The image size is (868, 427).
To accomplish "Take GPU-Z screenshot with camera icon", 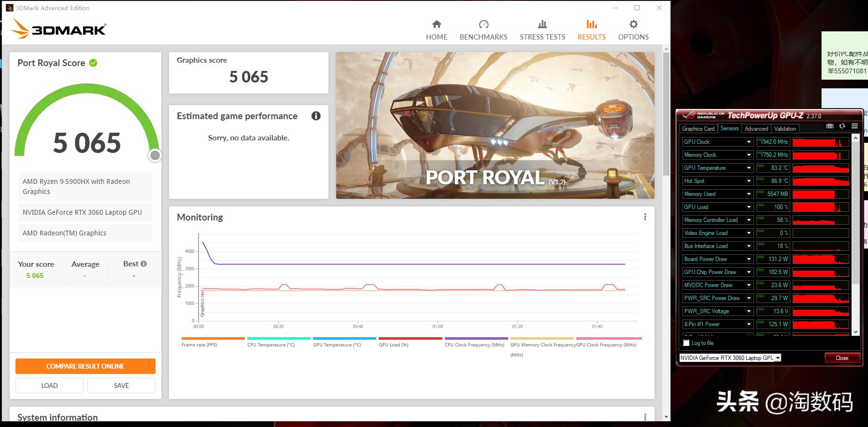I will point(829,126).
